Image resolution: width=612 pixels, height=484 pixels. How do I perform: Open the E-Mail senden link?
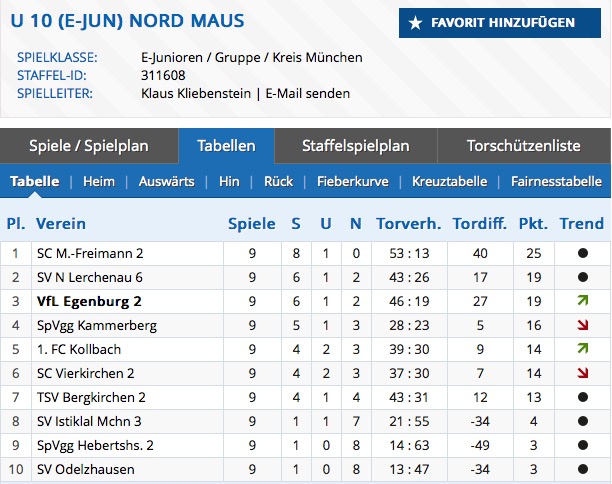pyautogui.click(x=308, y=94)
